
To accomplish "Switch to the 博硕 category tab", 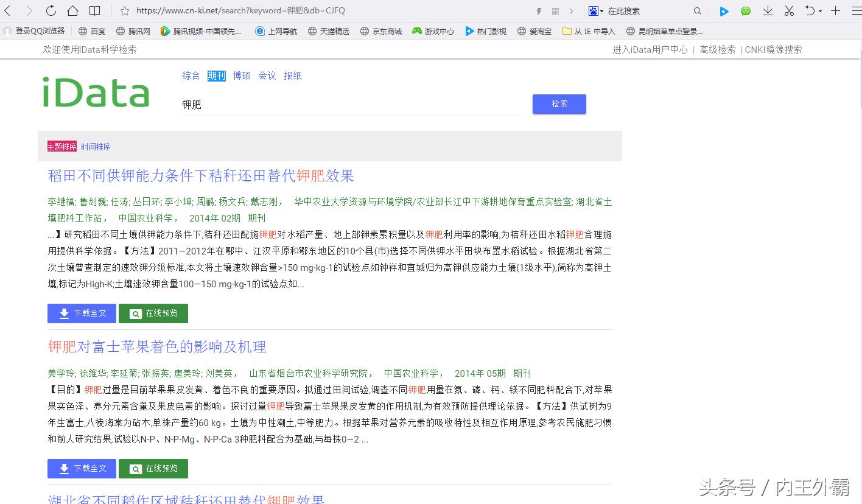I will 242,75.
